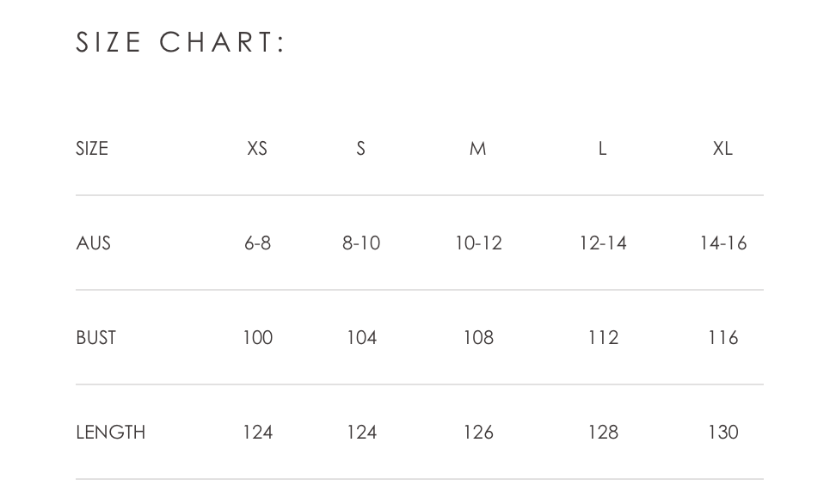Click the bust value 116
Image resolution: width=836 pixels, height=504 pixels.
(x=723, y=338)
